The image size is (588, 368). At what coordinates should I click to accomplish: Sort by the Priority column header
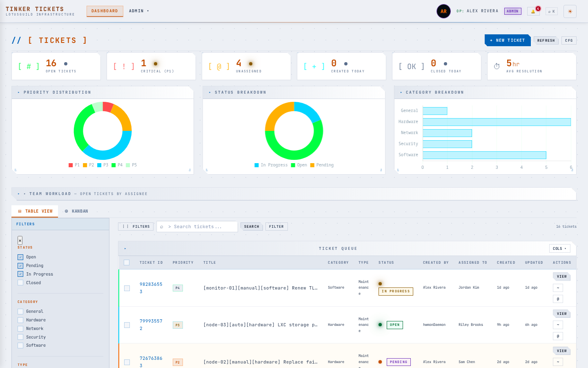tap(183, 263)
